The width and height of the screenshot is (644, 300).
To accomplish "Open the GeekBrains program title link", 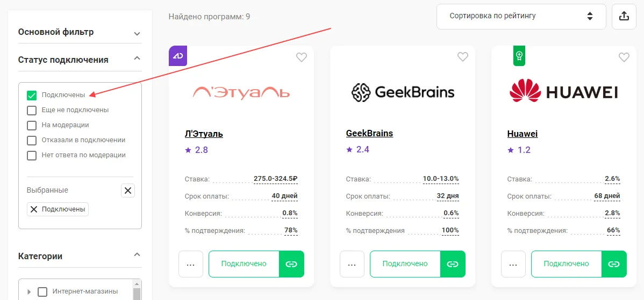I will click(370, 133).
